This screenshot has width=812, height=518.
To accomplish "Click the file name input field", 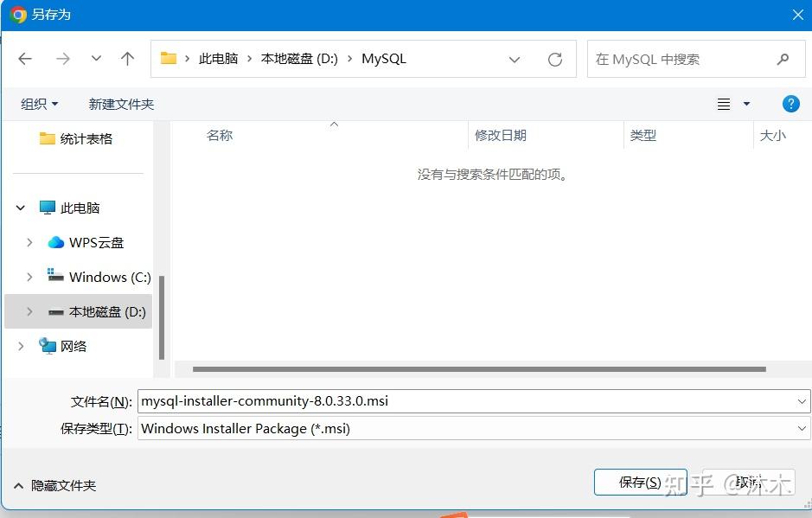I will (466, 401).
